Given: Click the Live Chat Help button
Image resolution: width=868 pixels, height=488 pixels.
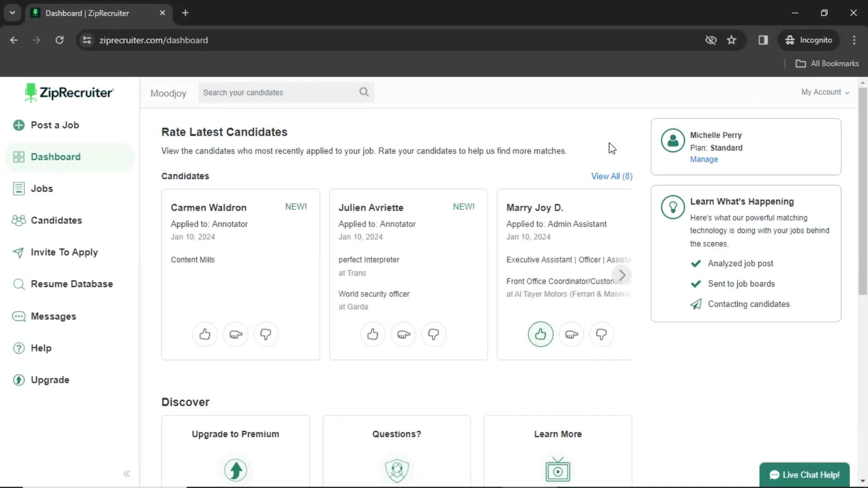Looking at the screenshot, I should pyautogui.click(x=804, y=474).
